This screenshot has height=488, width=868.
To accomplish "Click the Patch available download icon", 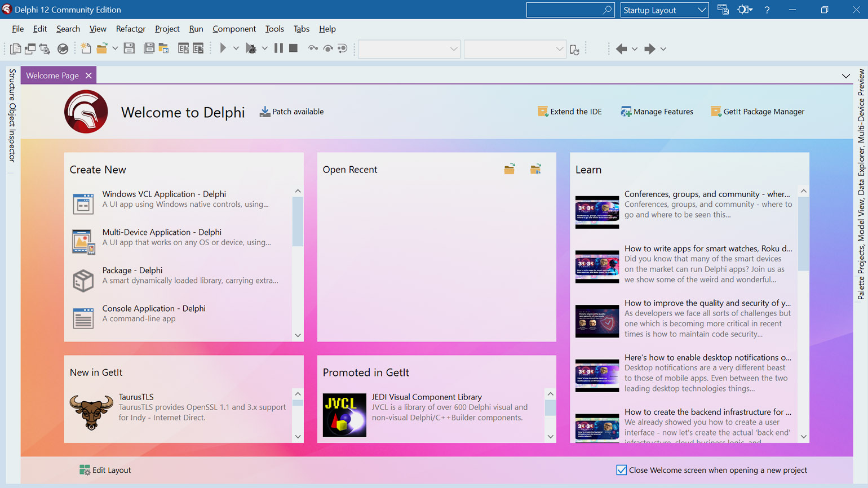I will 264,112.
